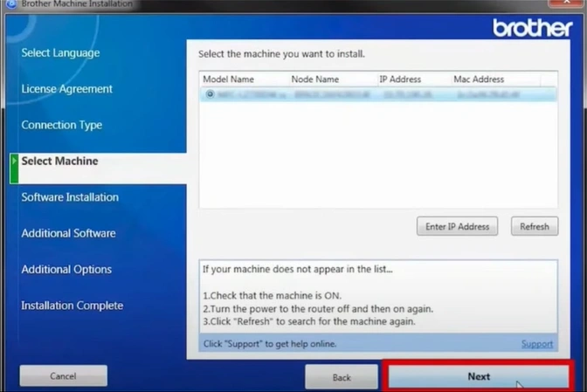
Task: Click the Installation Complete sidebar item
Action: click(x=72, y=306)
